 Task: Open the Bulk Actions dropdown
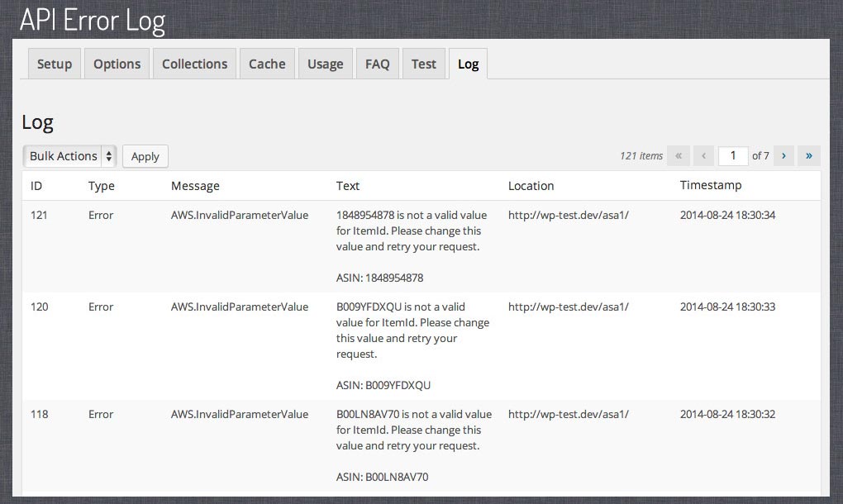[69, 156]
